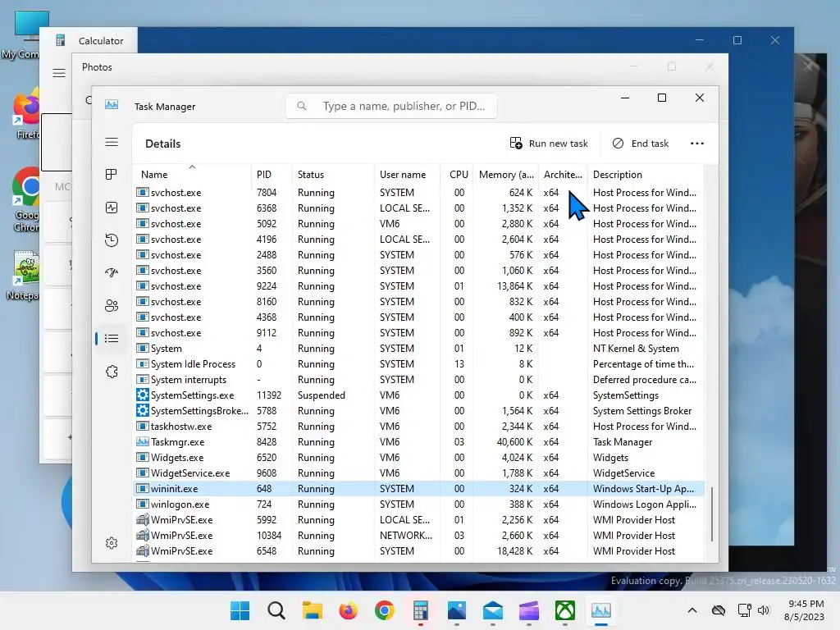Viewport: 840px width, 630px height.
Task: Click the Photos window title
Action: click(97, 67)
